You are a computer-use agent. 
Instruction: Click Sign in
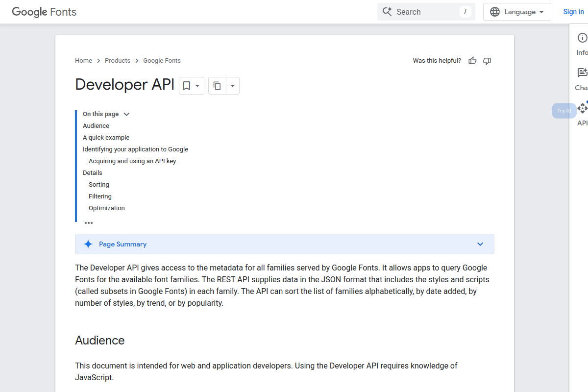[x=573, y=12]
